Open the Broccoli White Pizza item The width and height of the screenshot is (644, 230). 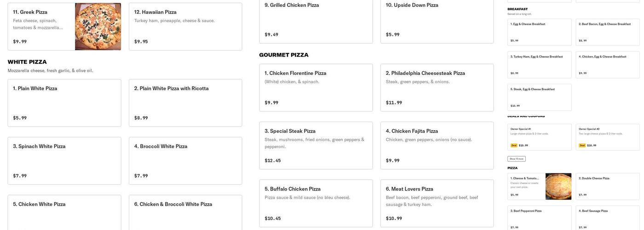pos(185,161)
